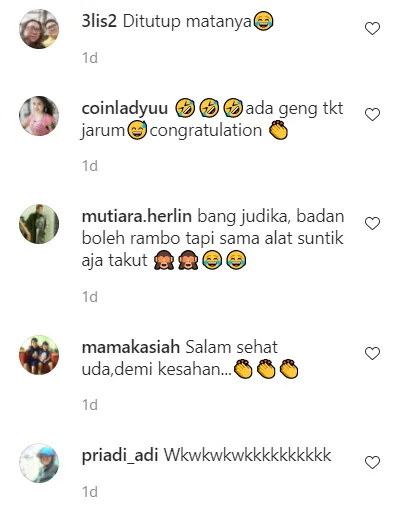
Task: Visit priadi_adi's profile via username
Action: (x=120, y=456)
